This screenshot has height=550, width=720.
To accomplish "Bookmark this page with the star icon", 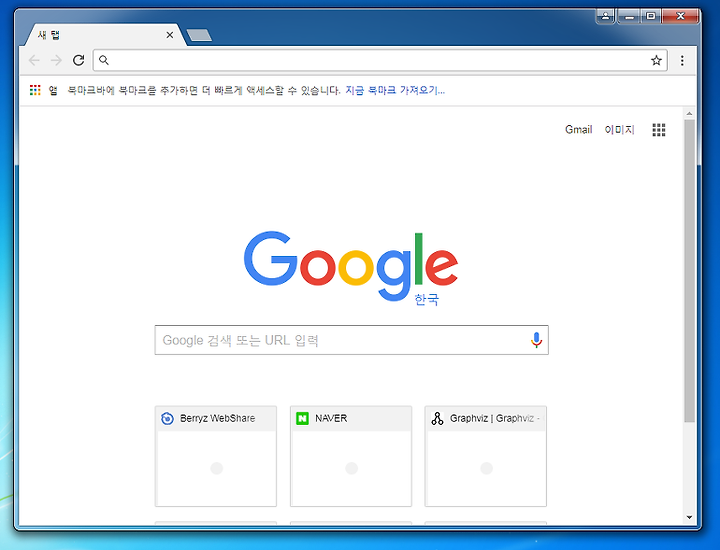I will click(x=656, y=60).
